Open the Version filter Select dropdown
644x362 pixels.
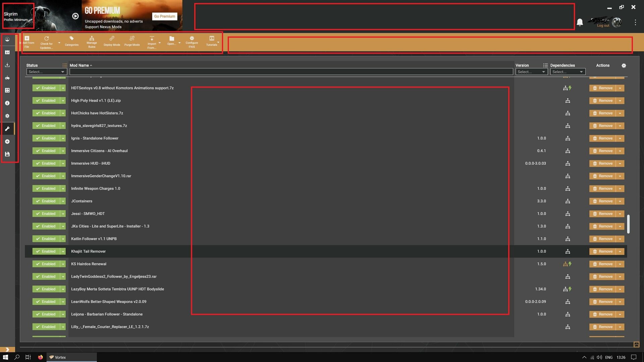[531, 72]
